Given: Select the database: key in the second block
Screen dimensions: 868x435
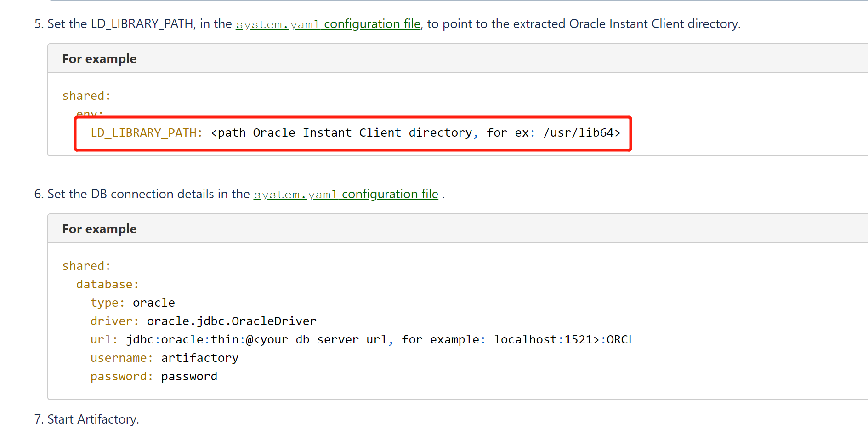Looking at the screenshot, I should pyautogui.click(x=107, y=284).
